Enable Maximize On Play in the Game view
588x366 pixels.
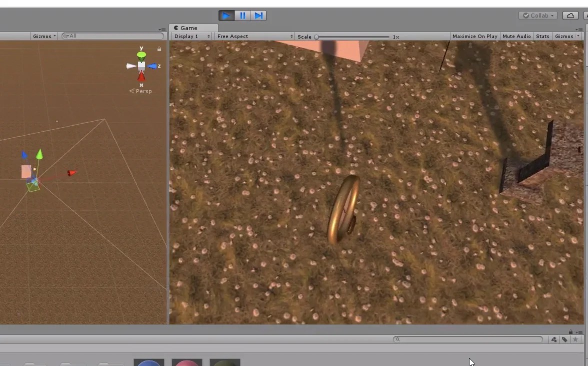coord(474,36)
